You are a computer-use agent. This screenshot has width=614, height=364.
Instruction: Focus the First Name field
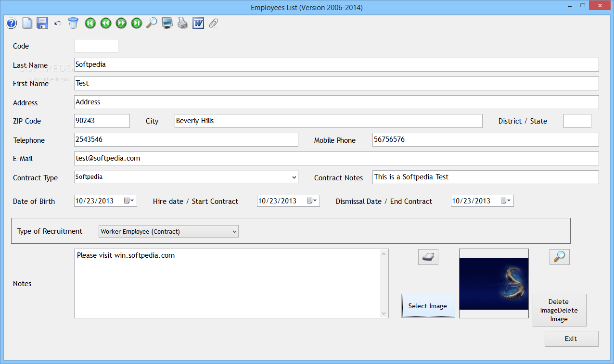(x=336, y=83)
